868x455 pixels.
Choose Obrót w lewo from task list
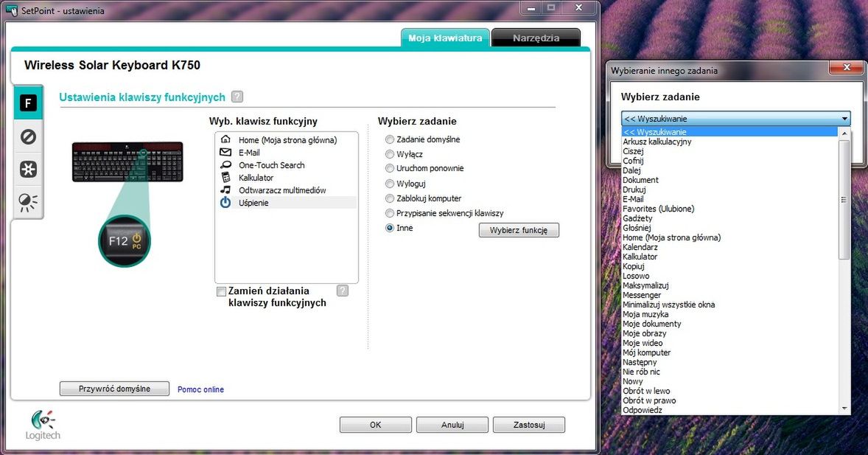[729, 392]
